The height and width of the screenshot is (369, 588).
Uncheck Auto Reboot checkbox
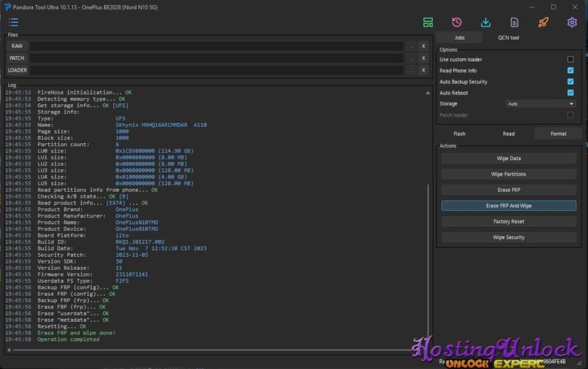pyautogui.click(x=570, y=93)
